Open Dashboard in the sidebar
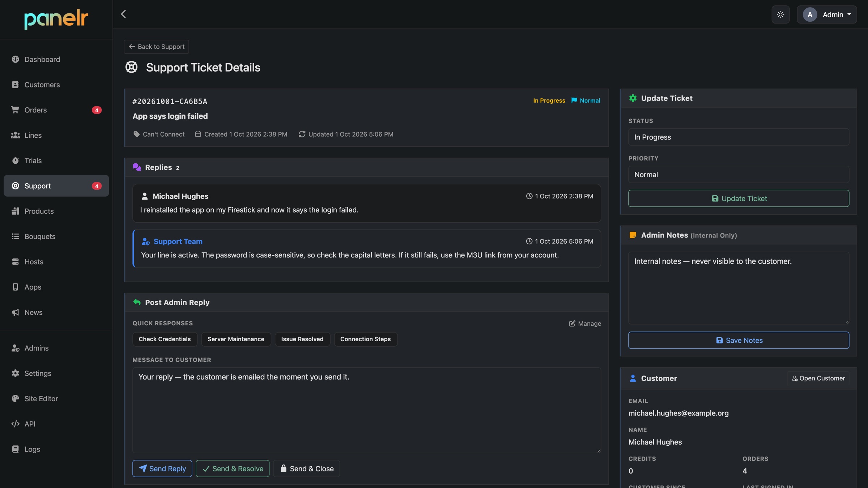This screenshot has width=868, height=488. [56, 59]
